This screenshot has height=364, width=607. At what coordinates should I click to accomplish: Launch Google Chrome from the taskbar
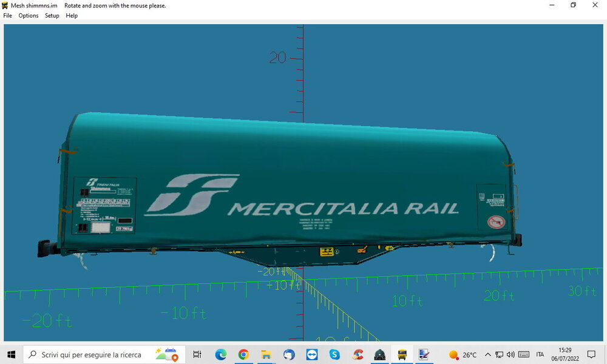coord(243,354)
